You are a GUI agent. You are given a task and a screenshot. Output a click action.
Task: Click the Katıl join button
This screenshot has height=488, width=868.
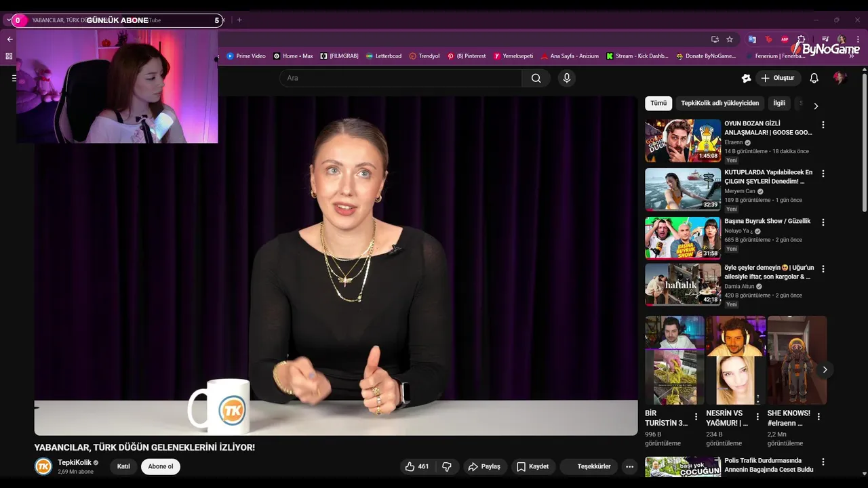point(123,466)
